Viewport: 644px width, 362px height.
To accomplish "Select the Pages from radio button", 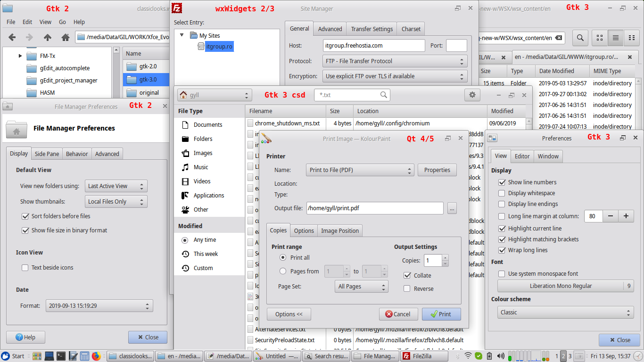I will pyautogui.click(x=283, y=271).
